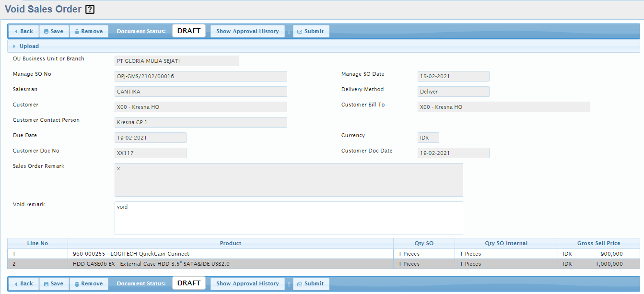The image size is (644, 294).
Task: Click the Currency field IDR
Action: point(428,138)
